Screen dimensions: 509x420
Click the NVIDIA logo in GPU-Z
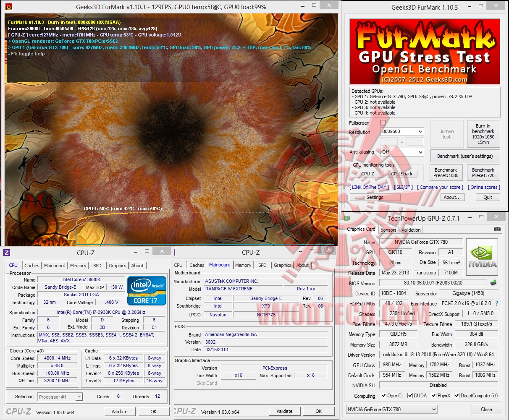482,256
